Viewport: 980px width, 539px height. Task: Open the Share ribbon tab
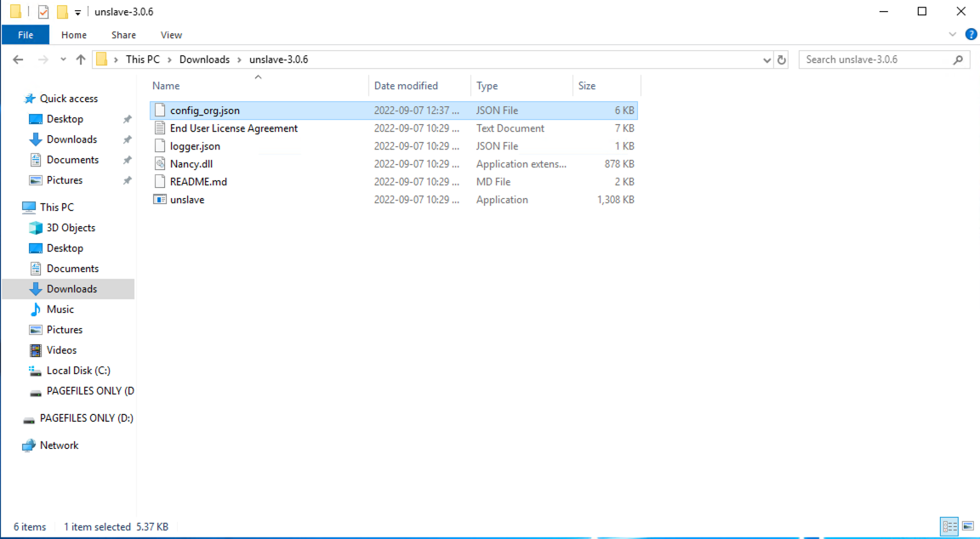point(123,35)
